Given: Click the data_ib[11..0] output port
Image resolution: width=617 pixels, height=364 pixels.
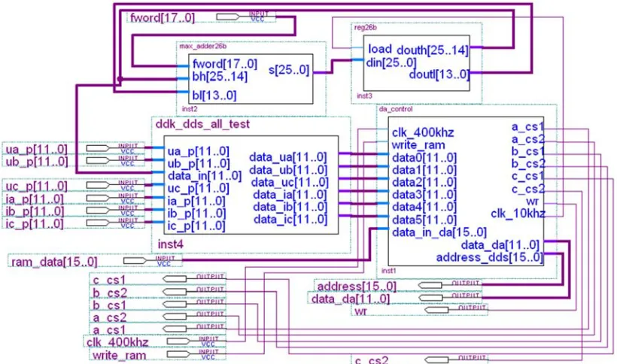Looking at the screenshot, I should coord(290,207).
